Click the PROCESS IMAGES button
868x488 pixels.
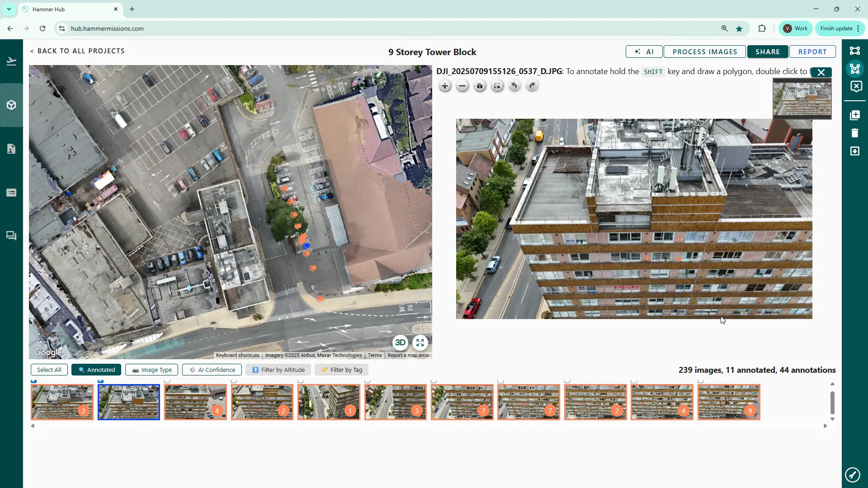(x=704, y=52)
